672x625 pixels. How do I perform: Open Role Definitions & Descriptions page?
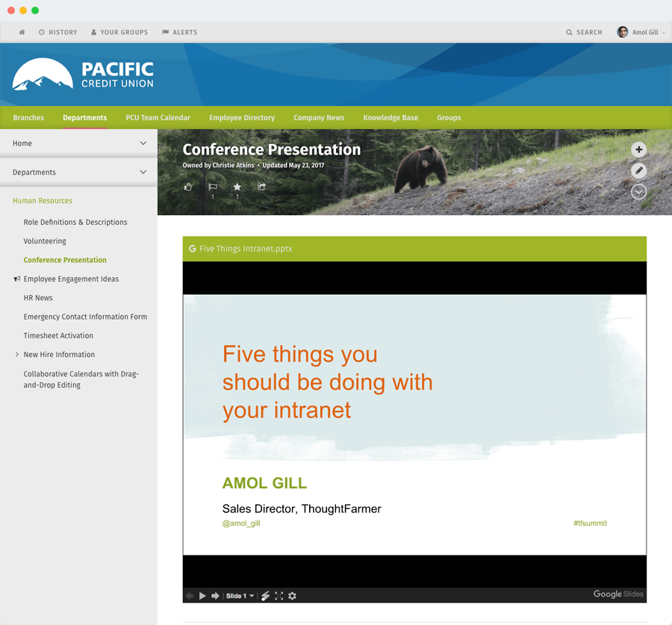tap(75, 222)
